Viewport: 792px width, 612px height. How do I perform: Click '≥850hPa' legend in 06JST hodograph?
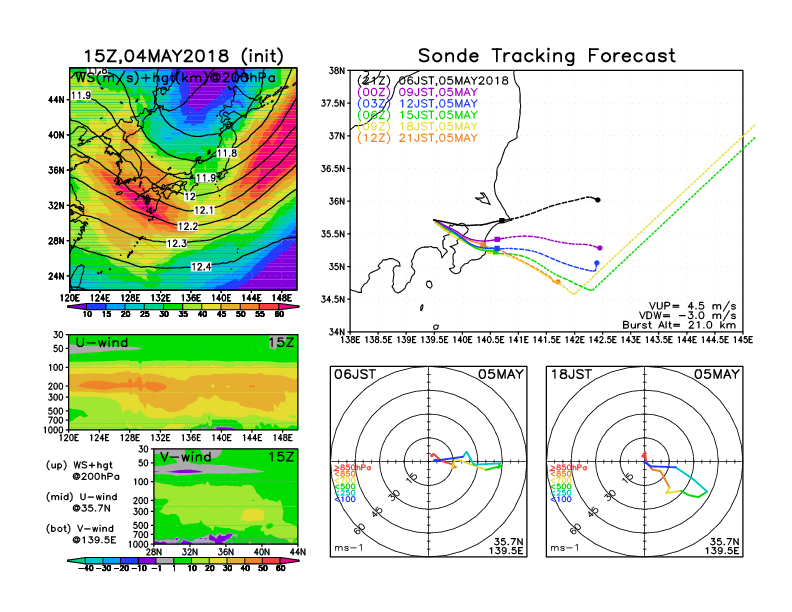352,468
